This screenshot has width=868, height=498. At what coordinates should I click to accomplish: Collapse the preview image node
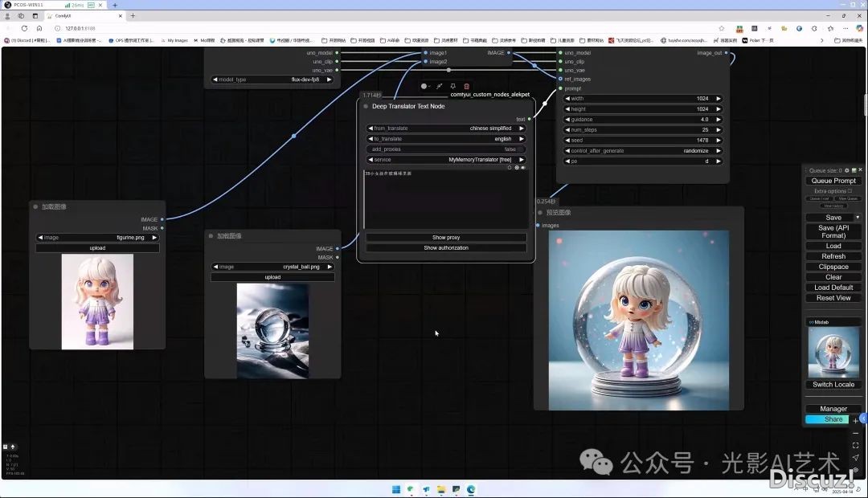[540, 213]
